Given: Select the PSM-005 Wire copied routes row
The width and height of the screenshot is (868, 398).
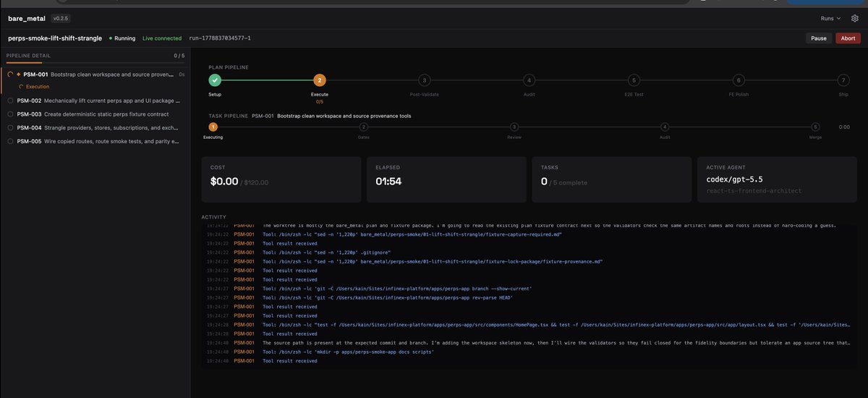Looking at the screenshot, I should point(95,141).
